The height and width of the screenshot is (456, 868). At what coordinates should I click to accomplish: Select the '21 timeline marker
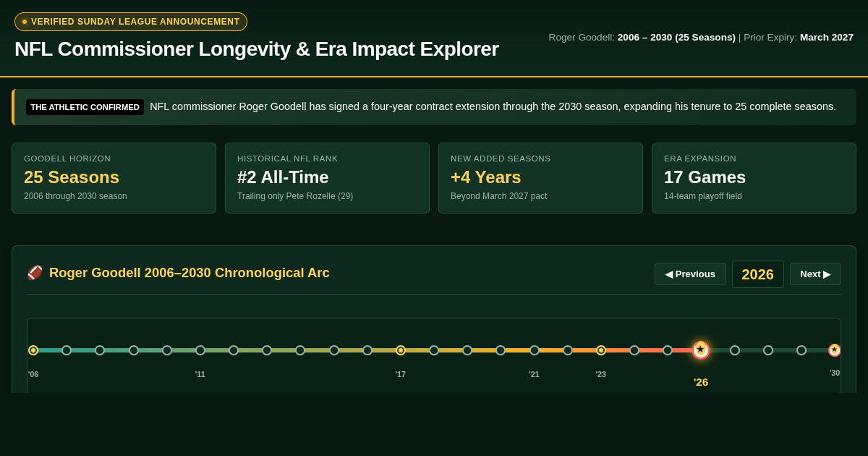point(535,350)
